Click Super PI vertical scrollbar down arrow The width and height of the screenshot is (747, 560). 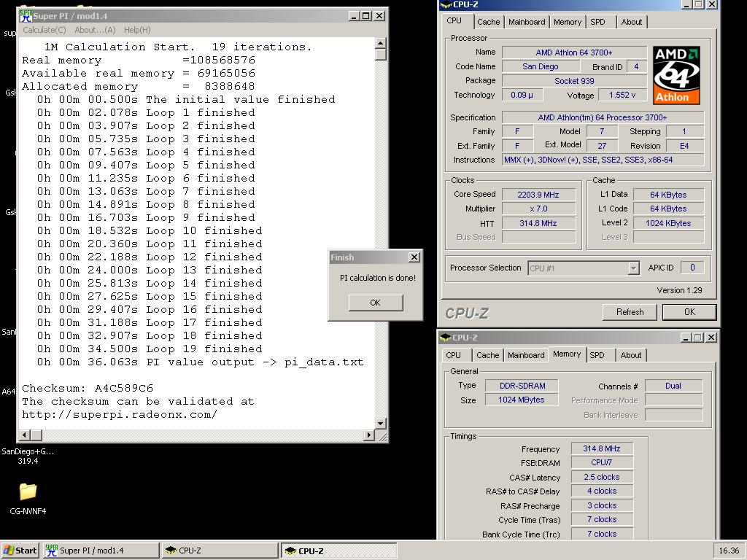380,423
